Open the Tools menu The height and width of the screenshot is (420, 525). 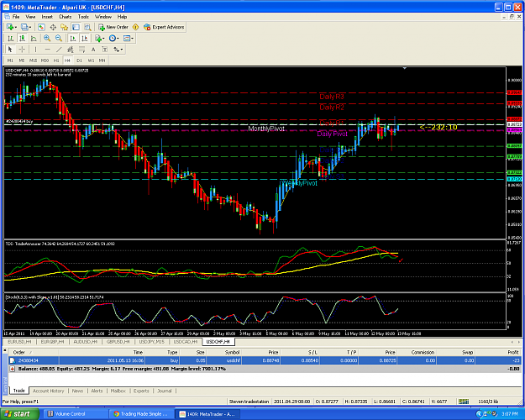(x=83, y=17)
